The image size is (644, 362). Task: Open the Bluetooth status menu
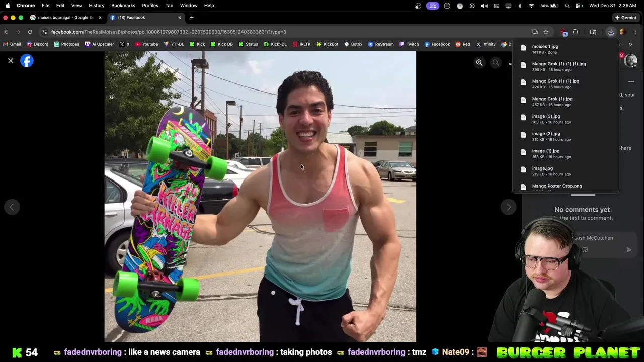point(520,6)
